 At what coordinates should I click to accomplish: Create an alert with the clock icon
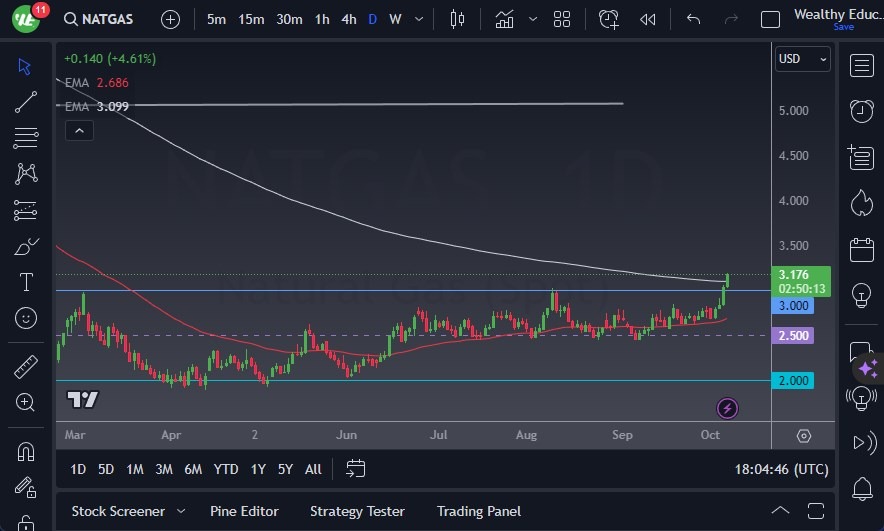pos(609,19)
